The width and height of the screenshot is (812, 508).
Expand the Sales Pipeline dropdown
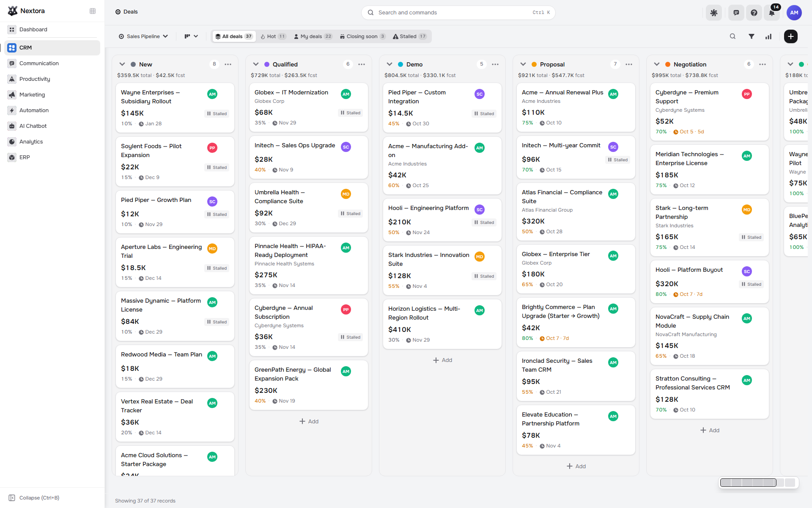tap(143, 36)
